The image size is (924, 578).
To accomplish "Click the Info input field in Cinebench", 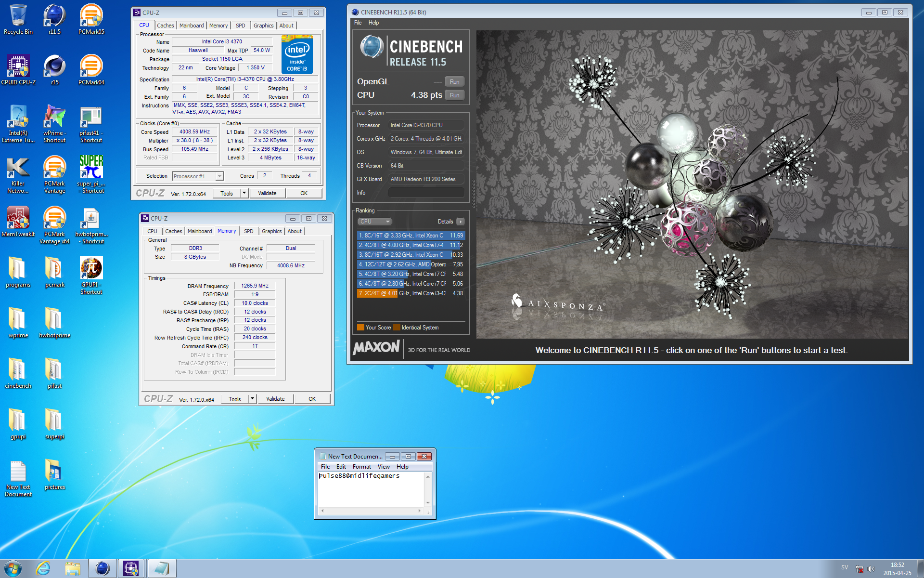I will (426, 193).
